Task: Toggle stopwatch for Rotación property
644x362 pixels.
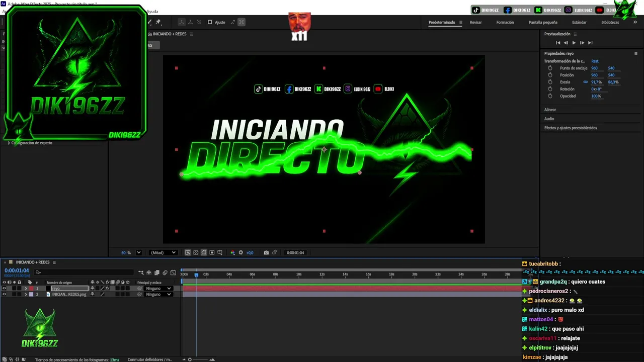Action: point(550,89)
